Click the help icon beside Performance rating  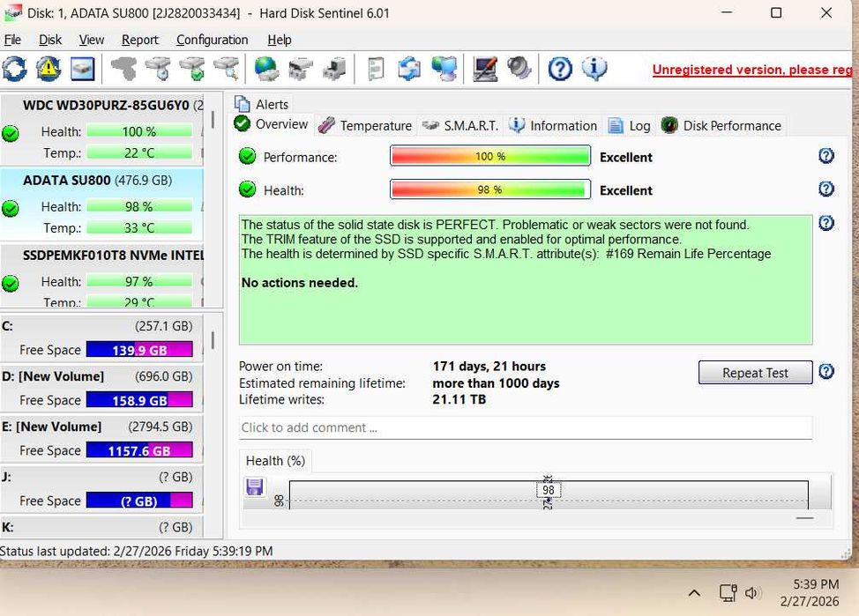pyautogui.click(x=826, y=156)
